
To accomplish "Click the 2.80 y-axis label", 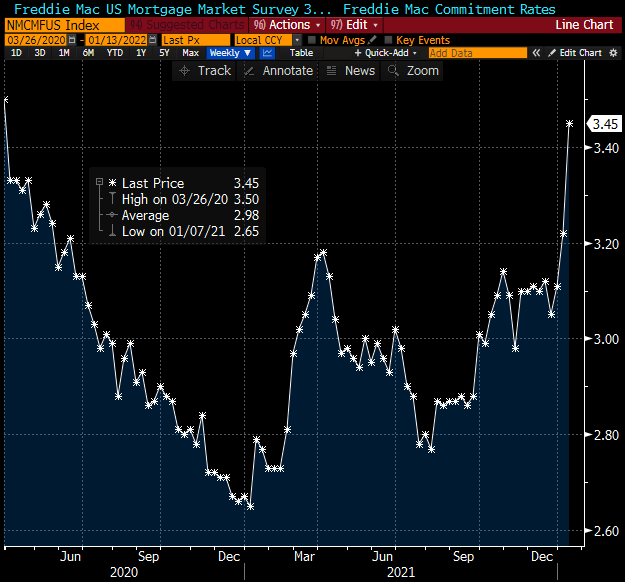I will point(606,435).
